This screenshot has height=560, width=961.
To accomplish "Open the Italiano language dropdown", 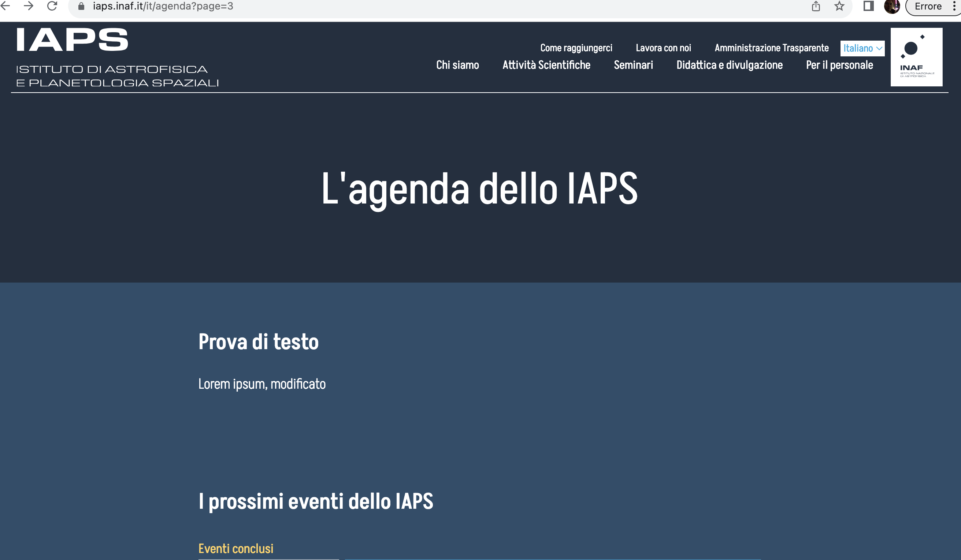I will click(862, 48).
